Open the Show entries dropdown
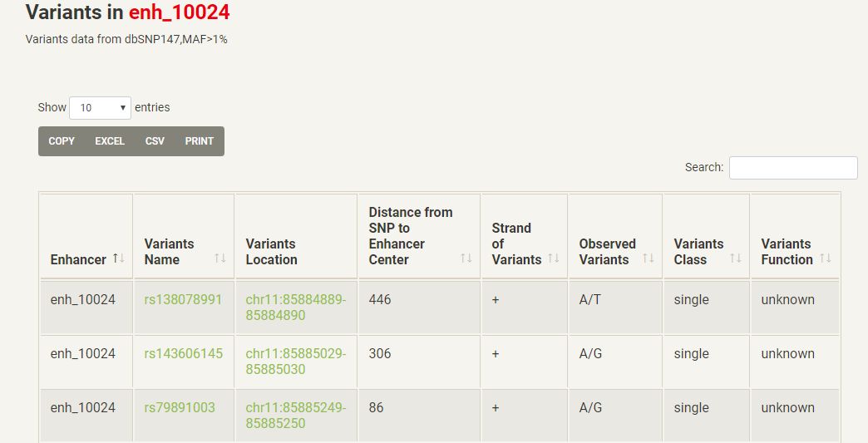 pyautogui.click(x=101, y=107)
